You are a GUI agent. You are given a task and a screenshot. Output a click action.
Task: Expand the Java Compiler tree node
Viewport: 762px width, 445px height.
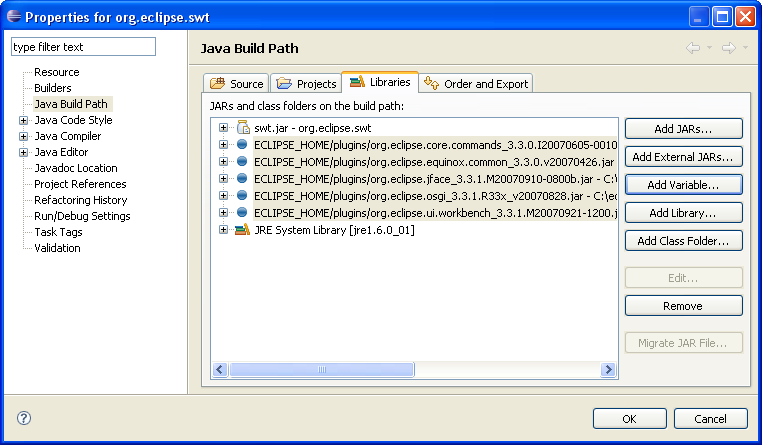(23, 136)
